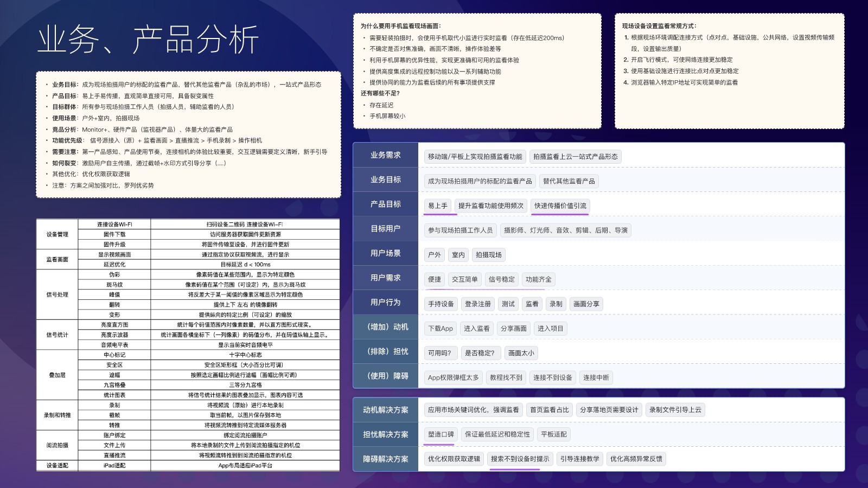Viewport: 868px width, 488px height.
Task: Click the 引导连接教学 tag
Action: click(x=580, y=459)
